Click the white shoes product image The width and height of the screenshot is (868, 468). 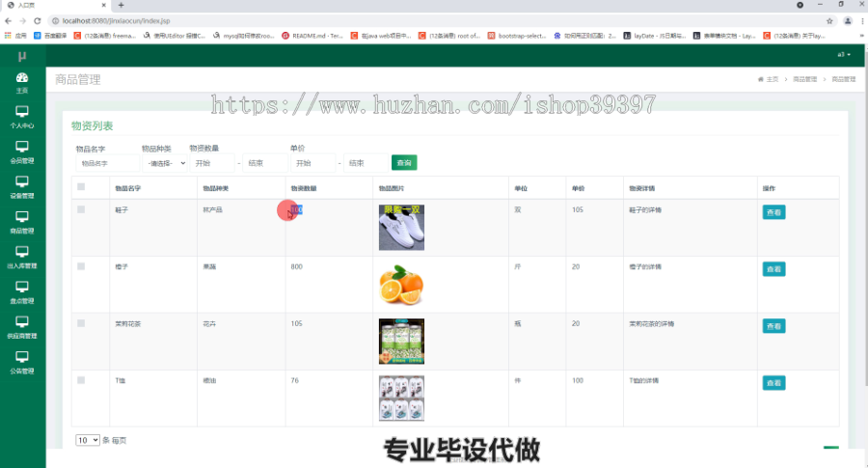tap(401, 228)
